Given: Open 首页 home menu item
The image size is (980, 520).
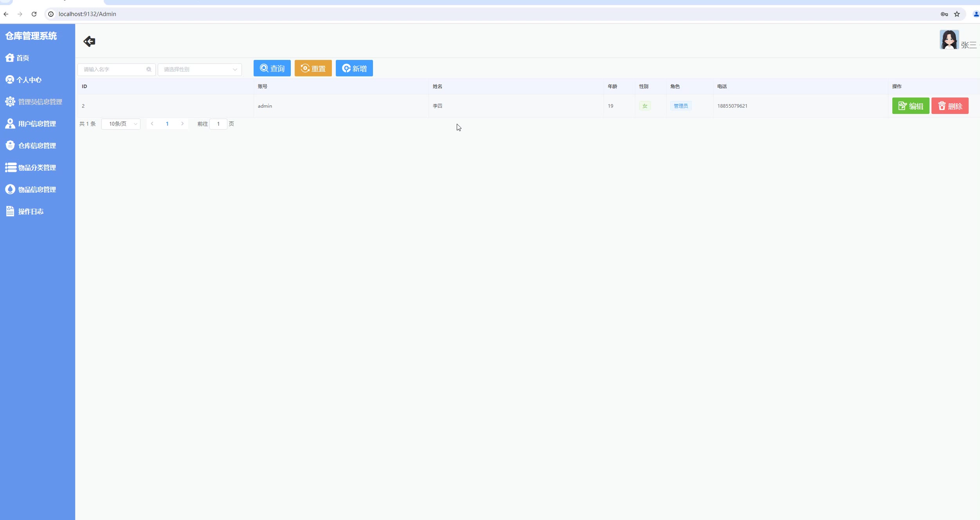Looking at the screenshot, I should tap(22, 58).
